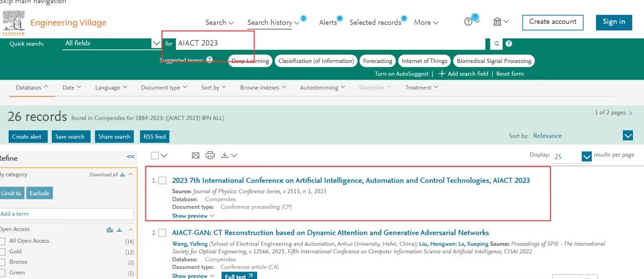The image size is (644, 279).
Task: Click suggested terms help icon
Action: 209,60
